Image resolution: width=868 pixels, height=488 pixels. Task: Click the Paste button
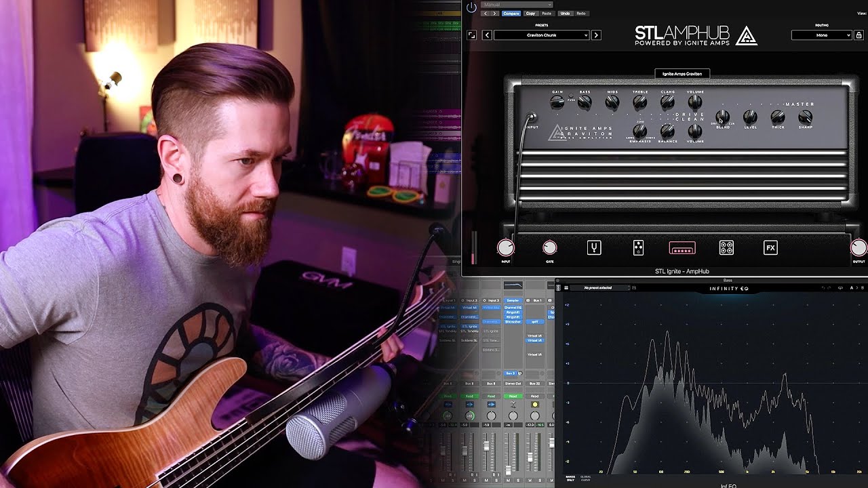[547, 14]
